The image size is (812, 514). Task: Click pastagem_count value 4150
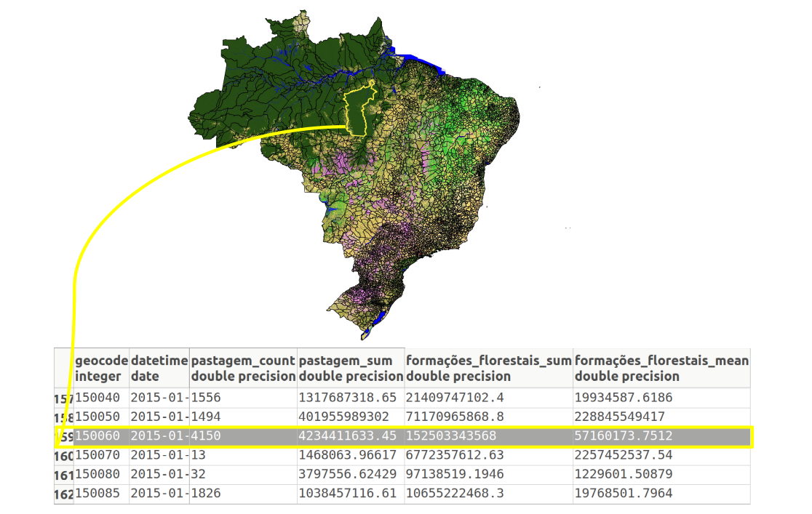click(206, 435)
